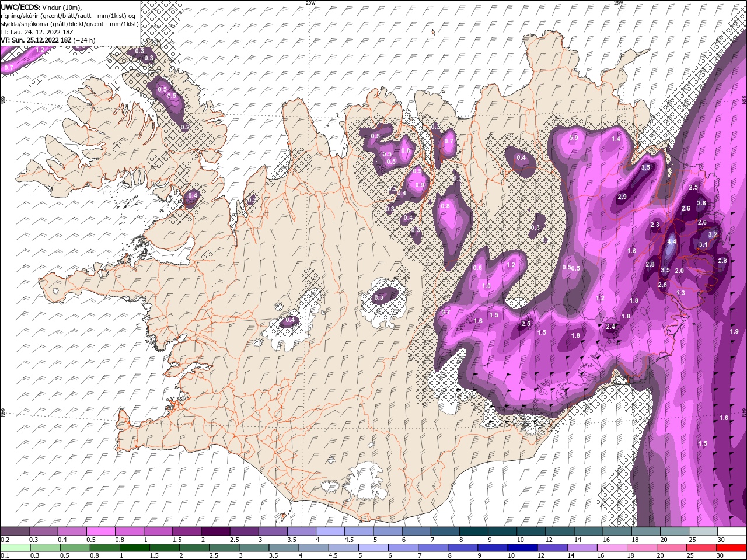Click the 4.4 snowfall value on the map
Viewport: 747px width, 560px height.
[672, 242]
